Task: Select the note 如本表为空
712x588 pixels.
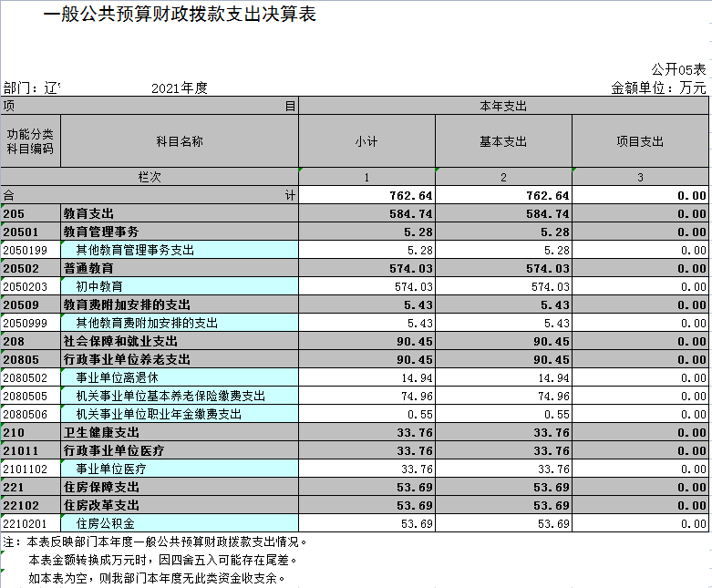Action: click(x=157, y=578)
